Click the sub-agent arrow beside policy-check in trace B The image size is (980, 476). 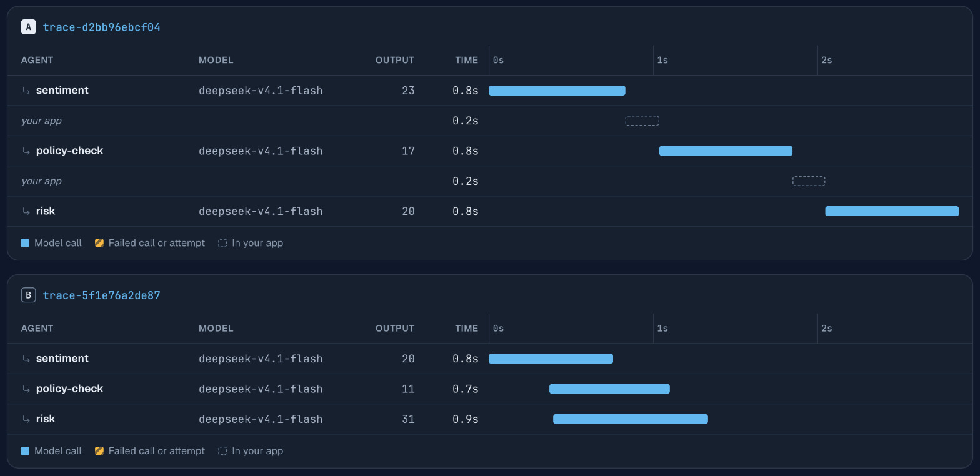click(26, 389)
